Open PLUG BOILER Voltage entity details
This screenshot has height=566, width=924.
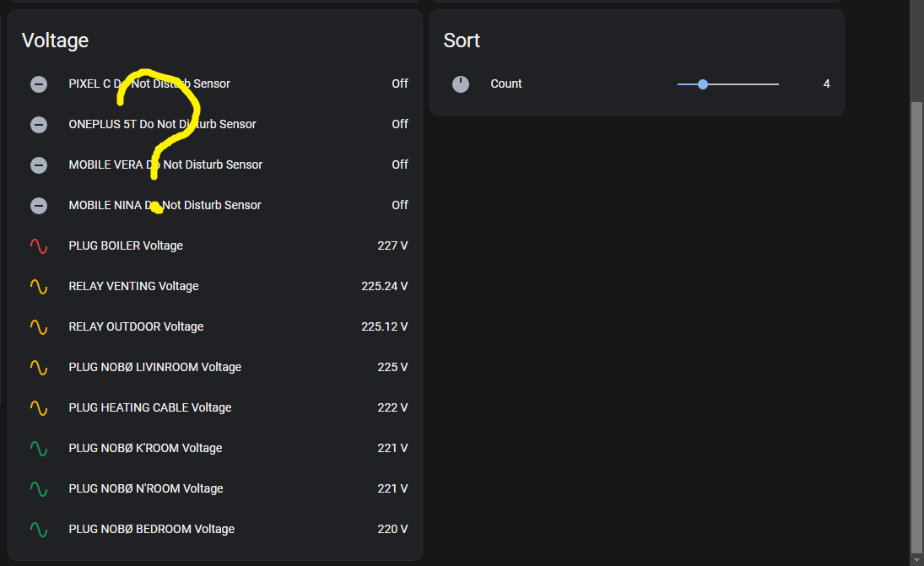[x=126, y=245]
